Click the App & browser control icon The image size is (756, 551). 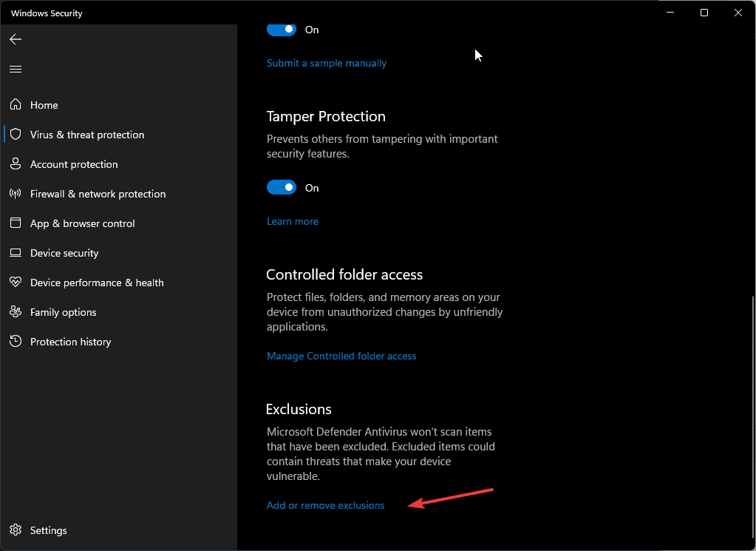point(16,223)
